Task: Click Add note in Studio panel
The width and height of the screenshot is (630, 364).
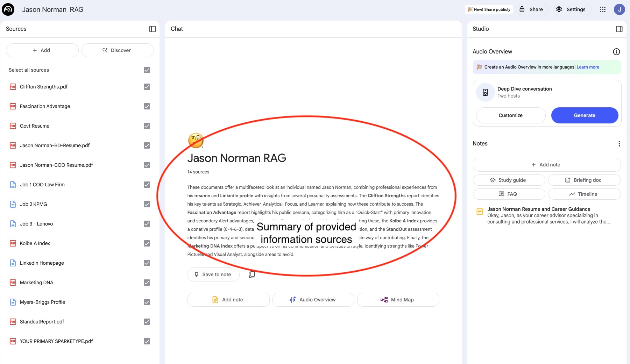Action: coord(547,165)
